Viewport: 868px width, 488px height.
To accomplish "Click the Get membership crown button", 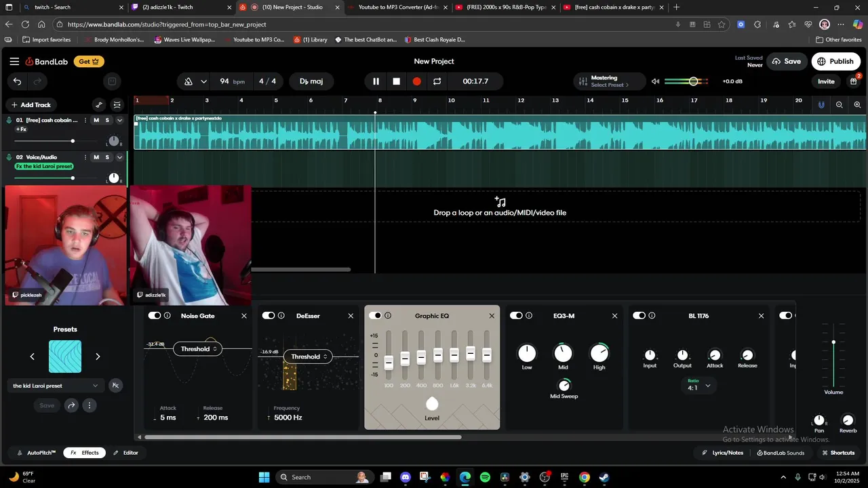I will click(x=89, y=62).
